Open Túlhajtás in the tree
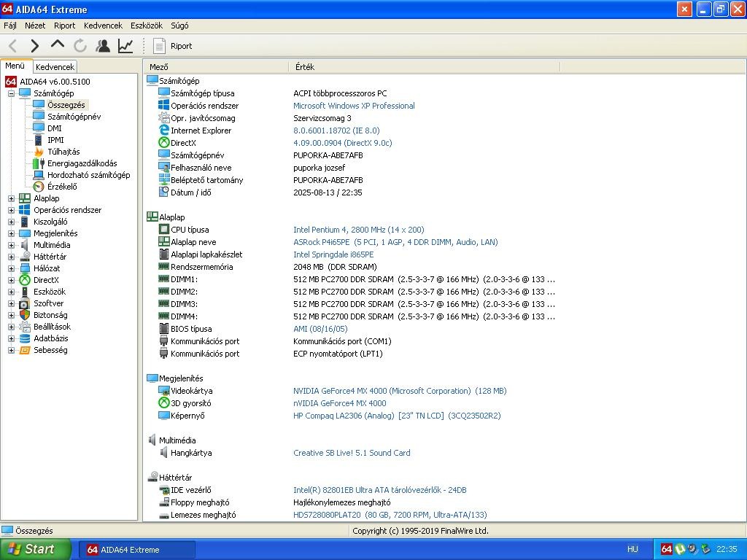This screenshot has height=560, width=747. pos(63,152)
